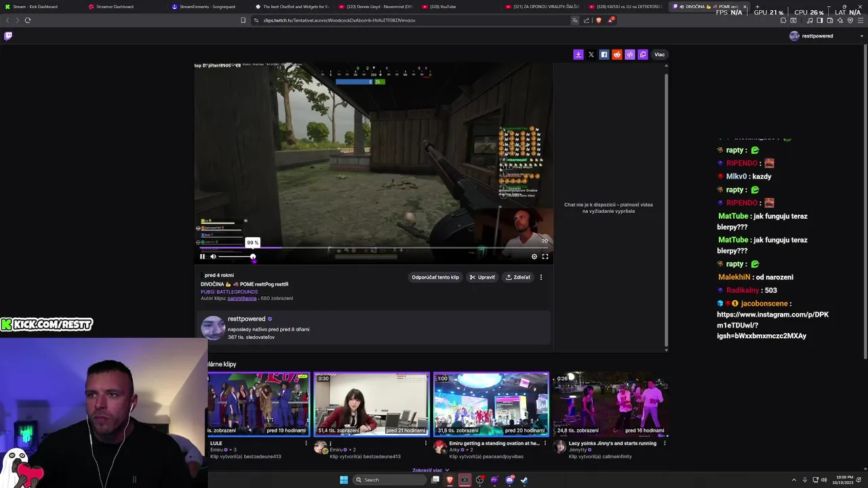Open the resttpowered account dropdown

(x=862, y=36)
